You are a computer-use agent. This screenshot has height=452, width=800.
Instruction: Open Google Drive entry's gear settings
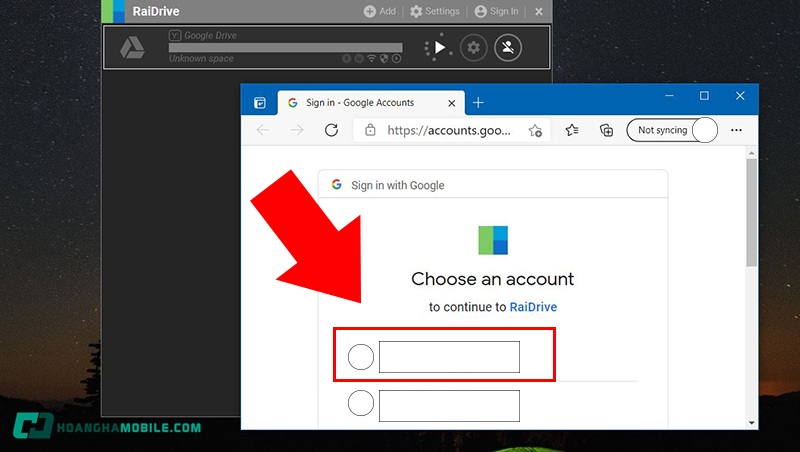coord(474,47)
